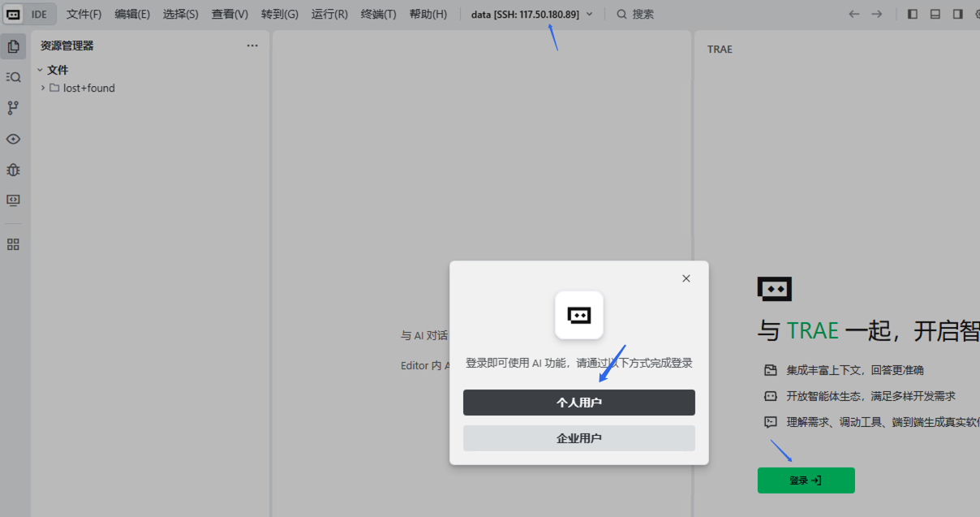Choose 个人用户 login option
980x517 pixels.
coord(579,403)
